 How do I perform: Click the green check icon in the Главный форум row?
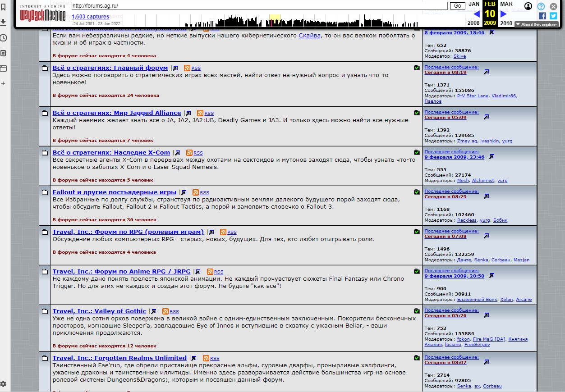[x=417, y=68]
